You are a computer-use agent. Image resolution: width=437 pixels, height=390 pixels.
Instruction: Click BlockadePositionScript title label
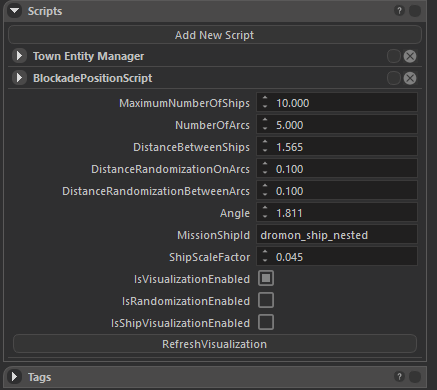(92, 78)
